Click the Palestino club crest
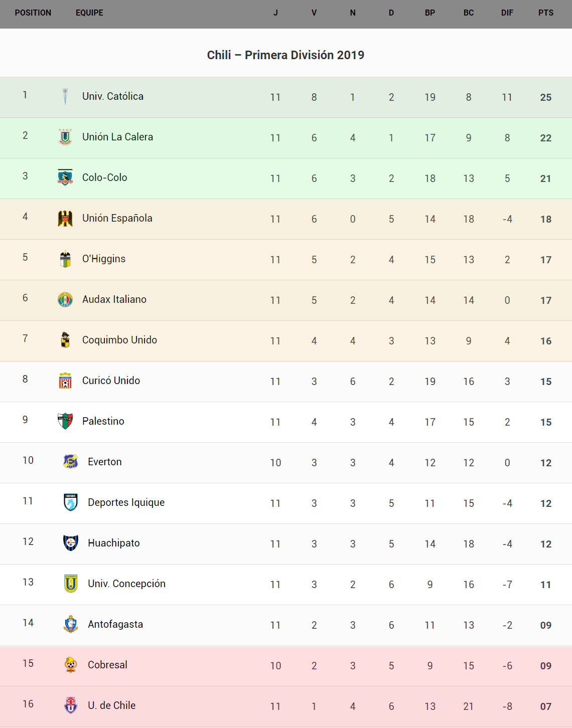Screen dimensions: 572x728 [x=65, y=421]
